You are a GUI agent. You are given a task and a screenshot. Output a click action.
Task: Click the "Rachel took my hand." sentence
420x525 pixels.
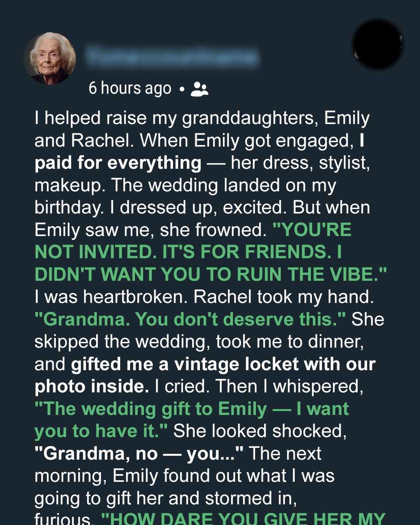pyautogui.click(x=283, y=297)
